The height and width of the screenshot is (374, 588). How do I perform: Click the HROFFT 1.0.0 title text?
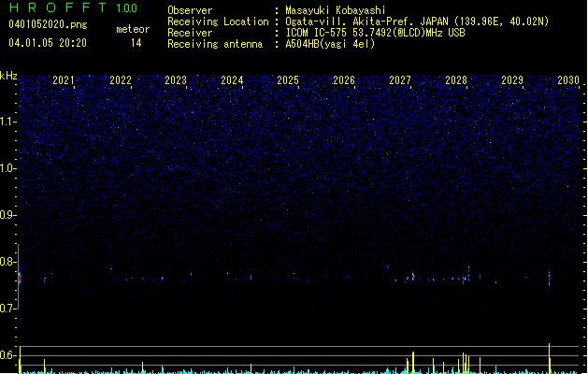tap(73, 7)
